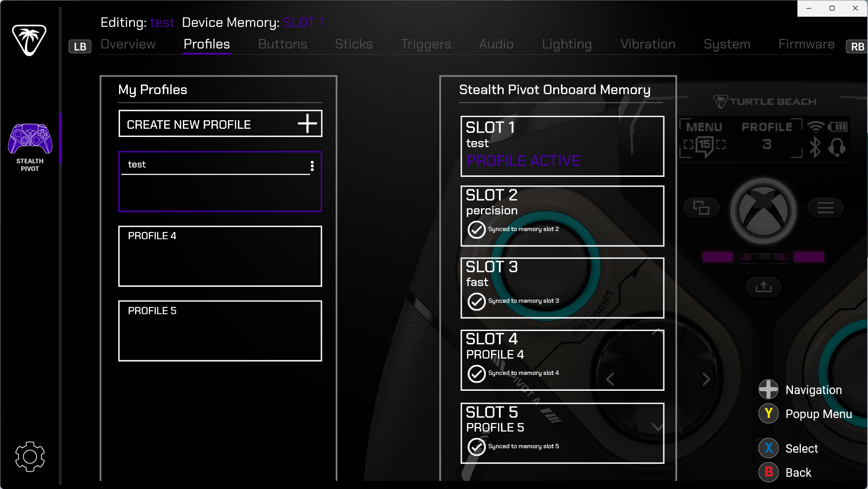This screenshot has width=868, height=489.
Task: Click the 'My Profiles' heading
Action: (x=153, y=90)
